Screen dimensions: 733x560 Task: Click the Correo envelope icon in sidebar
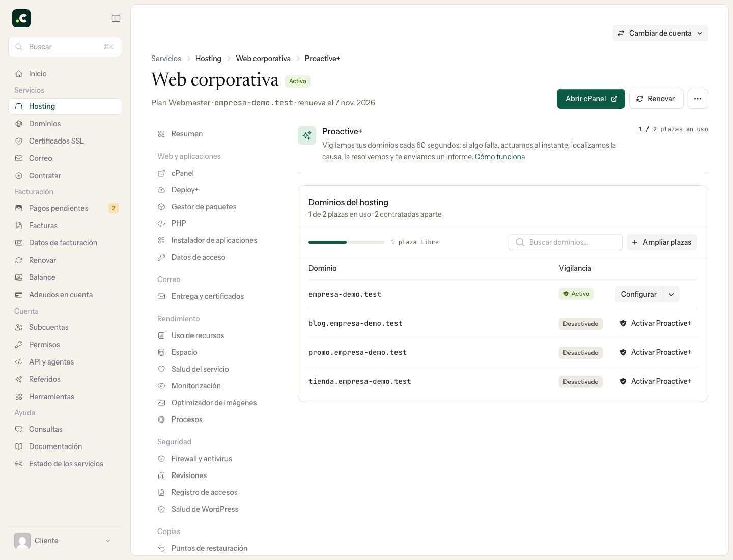pyautogui.click(x=19, y=158)
